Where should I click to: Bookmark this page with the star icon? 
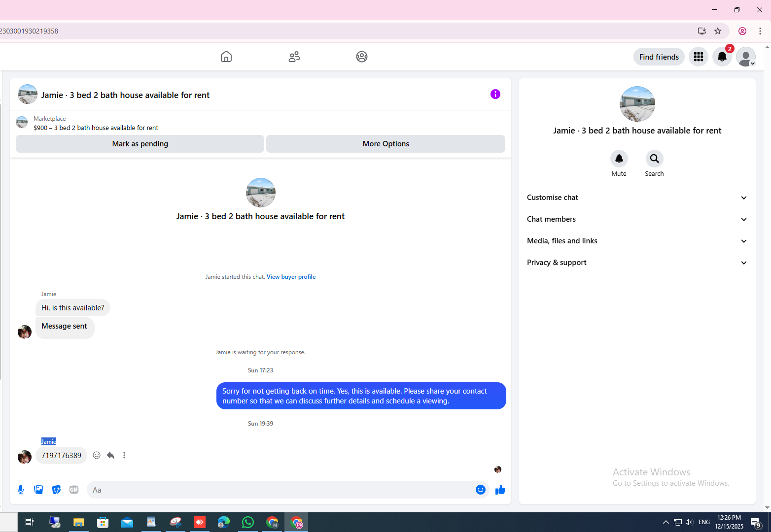pos(718,31)
